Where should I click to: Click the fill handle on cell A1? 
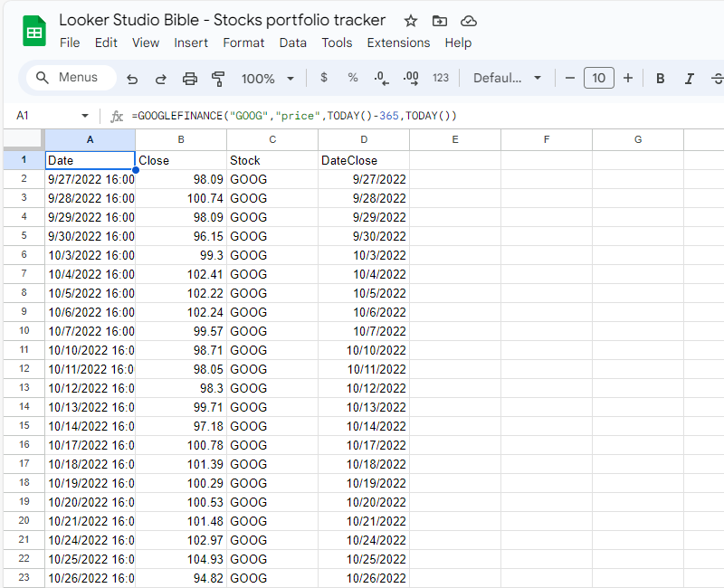pos(136,170)
